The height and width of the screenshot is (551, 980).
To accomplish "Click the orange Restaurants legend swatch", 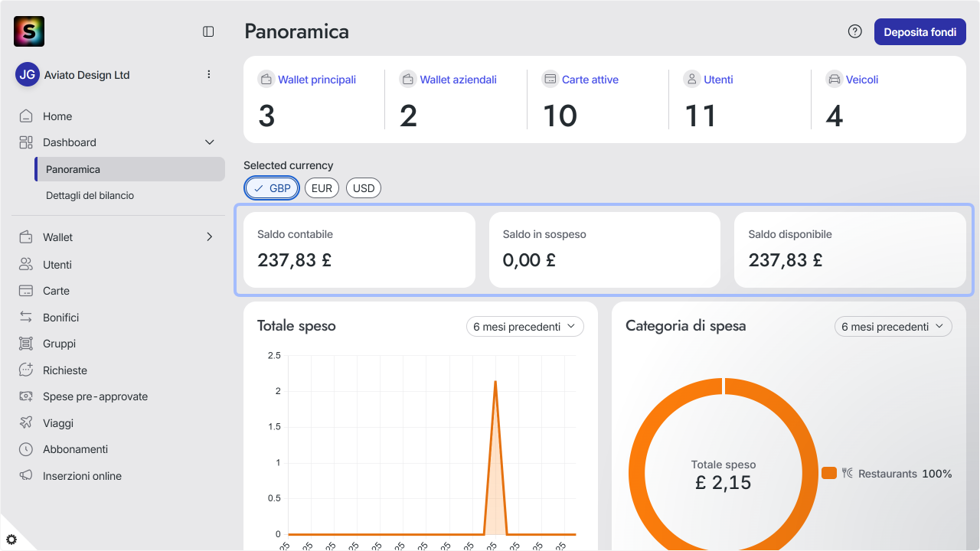I will pos(829,473).
